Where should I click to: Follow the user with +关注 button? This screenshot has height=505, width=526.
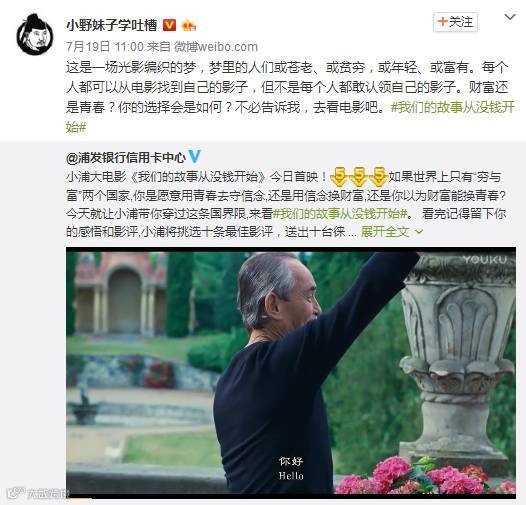[455, 22]
